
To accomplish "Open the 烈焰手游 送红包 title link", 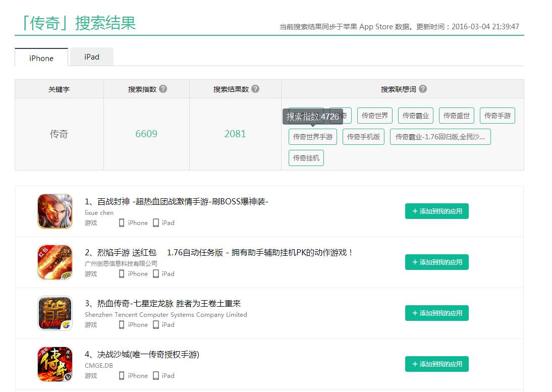I will (218, 253).
